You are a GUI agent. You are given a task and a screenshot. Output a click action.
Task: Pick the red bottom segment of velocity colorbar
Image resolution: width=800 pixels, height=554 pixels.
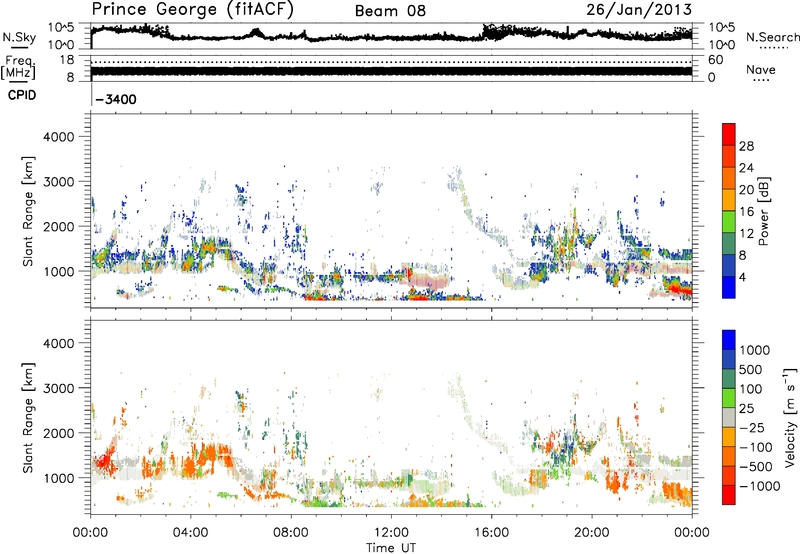(729, 495)
